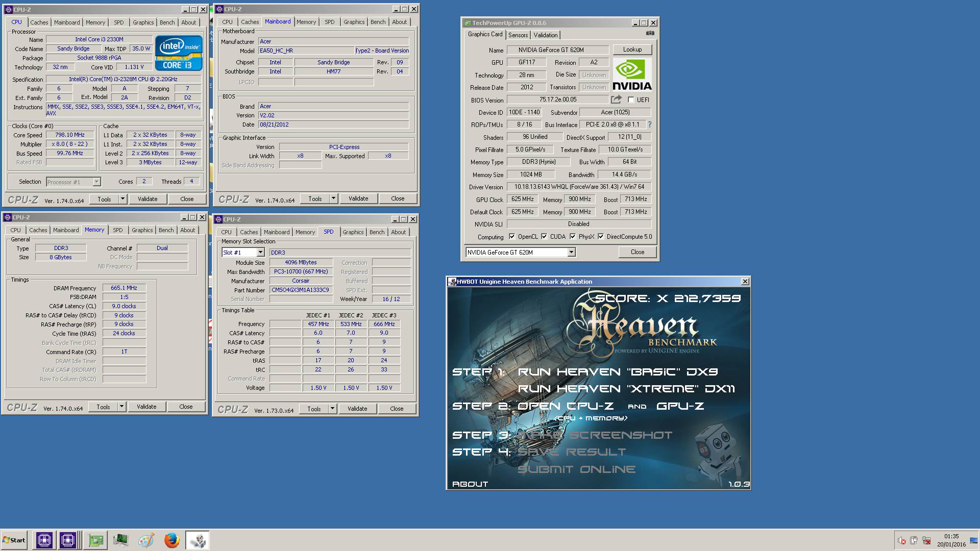Click Tools button in CPU-Z Memory window
This screenshot has height=551, width=980.
pyautogui.click(x=103, y=407)
